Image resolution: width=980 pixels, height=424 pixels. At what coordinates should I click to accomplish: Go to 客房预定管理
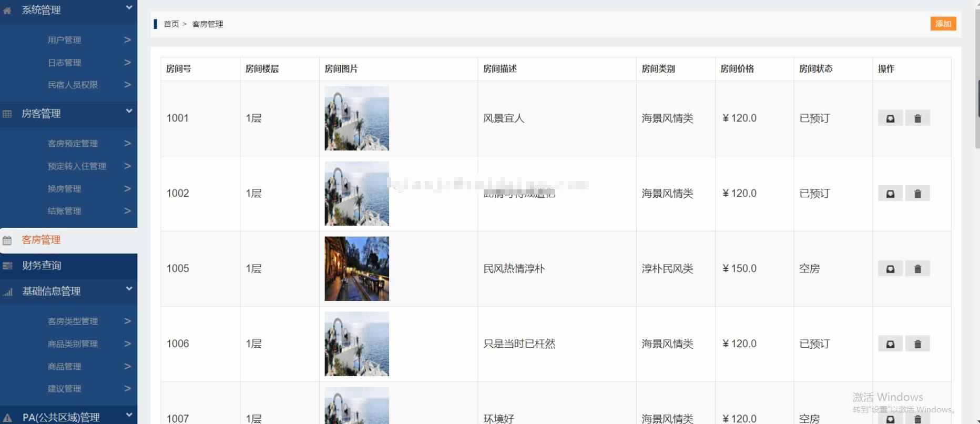73,144
